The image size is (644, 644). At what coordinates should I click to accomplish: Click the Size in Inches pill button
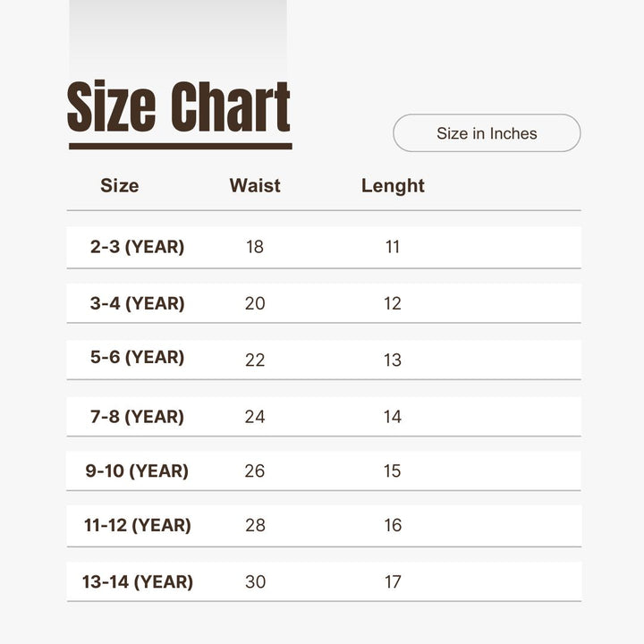[487, 133]
